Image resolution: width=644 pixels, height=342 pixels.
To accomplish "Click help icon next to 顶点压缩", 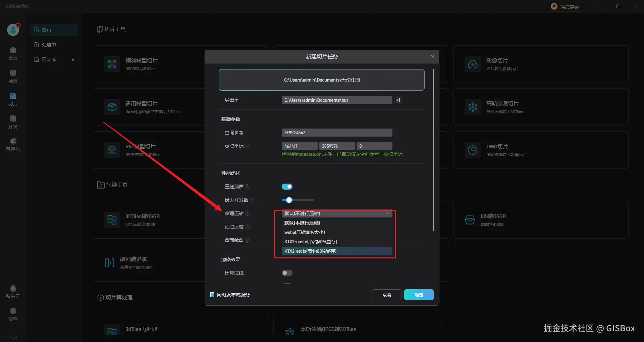I will tap(247, 227).
